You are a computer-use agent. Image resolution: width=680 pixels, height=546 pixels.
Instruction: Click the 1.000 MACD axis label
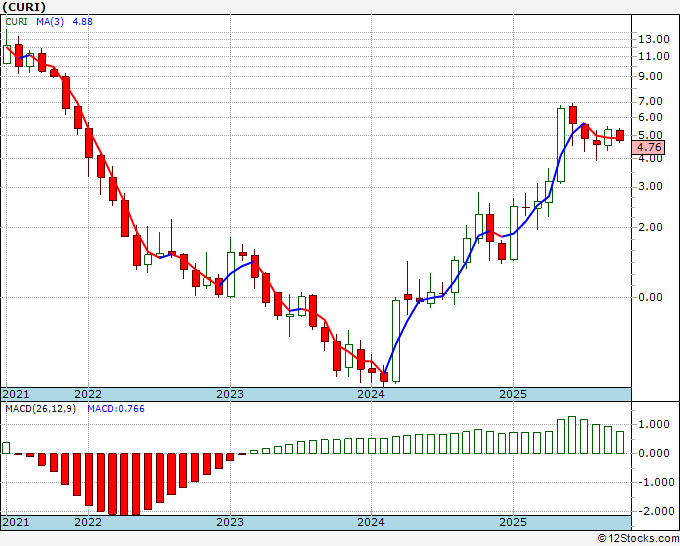(653, 424)
